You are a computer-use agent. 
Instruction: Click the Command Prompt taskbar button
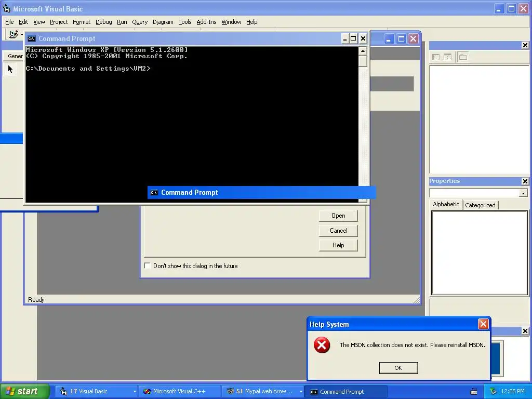point(345,392)
